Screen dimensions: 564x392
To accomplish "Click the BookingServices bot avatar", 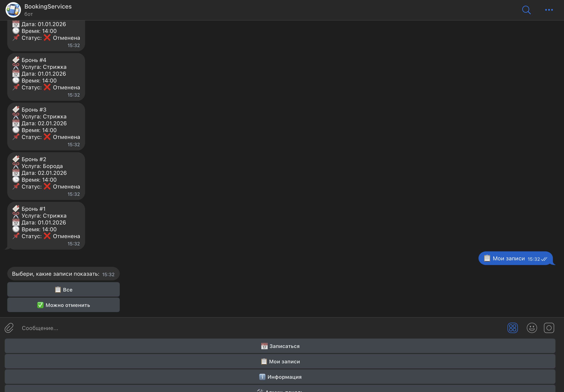I will [13, 10].
